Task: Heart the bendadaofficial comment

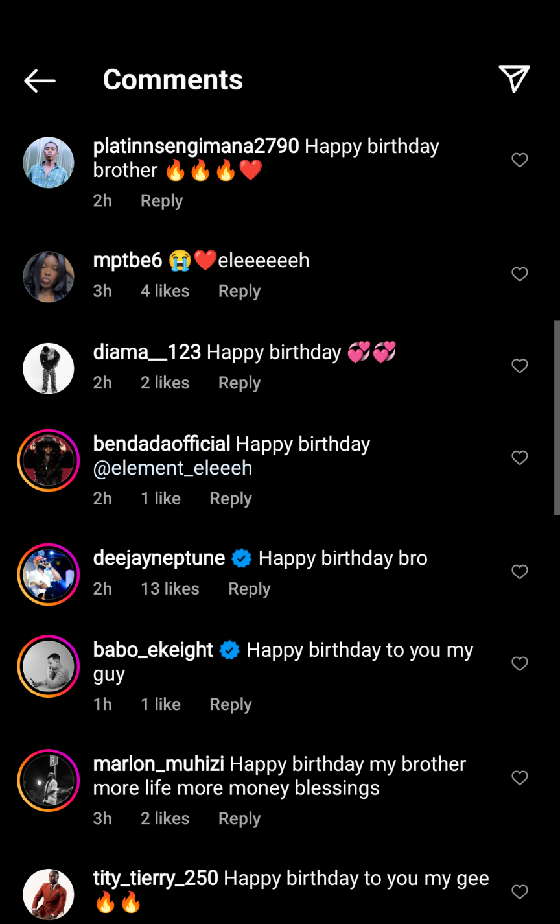Action: tap(520, 458)
